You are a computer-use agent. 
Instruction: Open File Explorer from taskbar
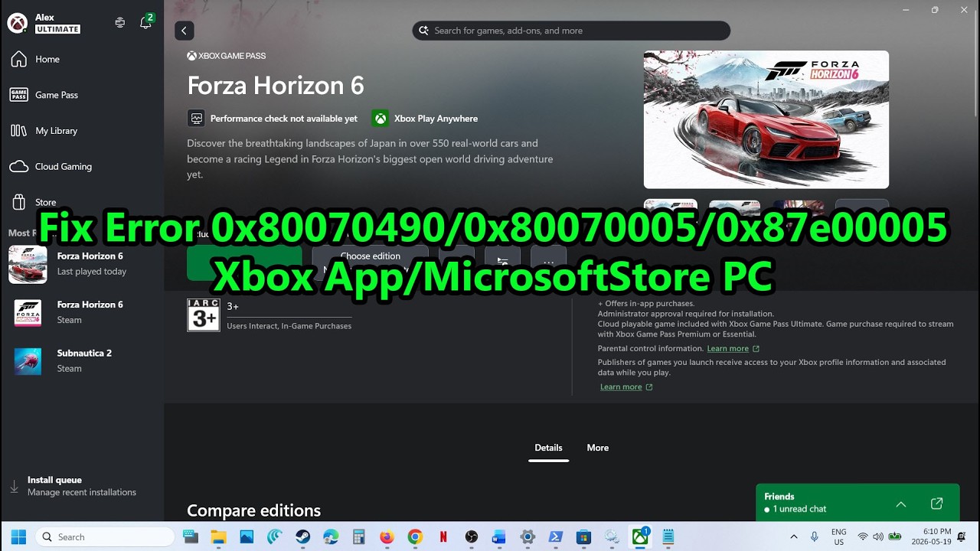pyautogui.click(x=219, y=537)
